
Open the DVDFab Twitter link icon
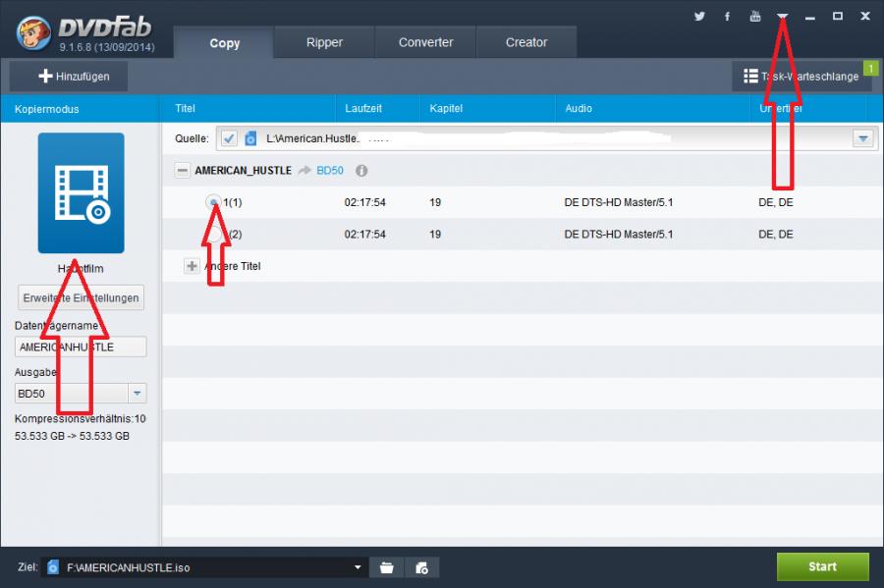pos(699,17)
